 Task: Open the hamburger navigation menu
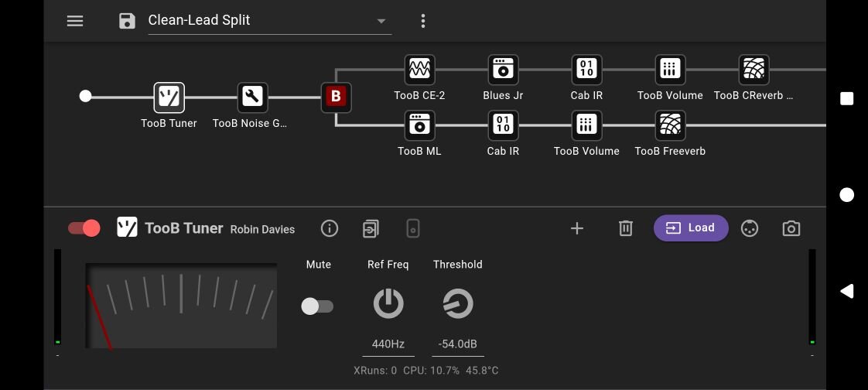[75, 21]
